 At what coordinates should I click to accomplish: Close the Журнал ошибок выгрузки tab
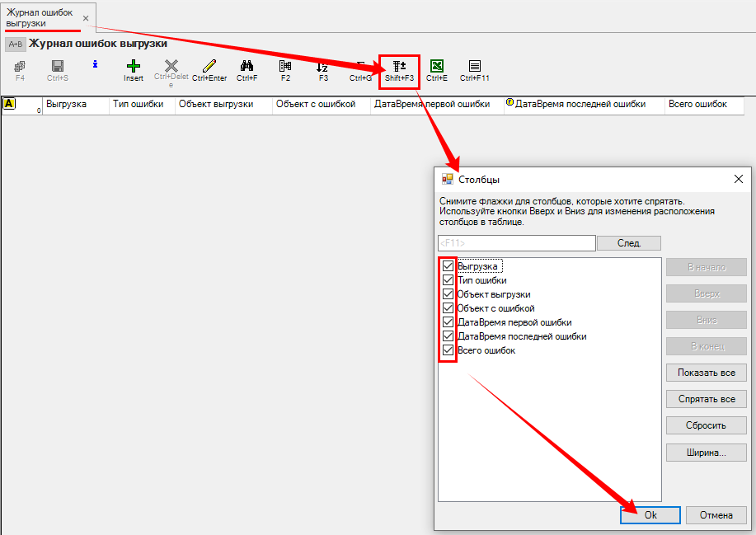pos(86,18)
